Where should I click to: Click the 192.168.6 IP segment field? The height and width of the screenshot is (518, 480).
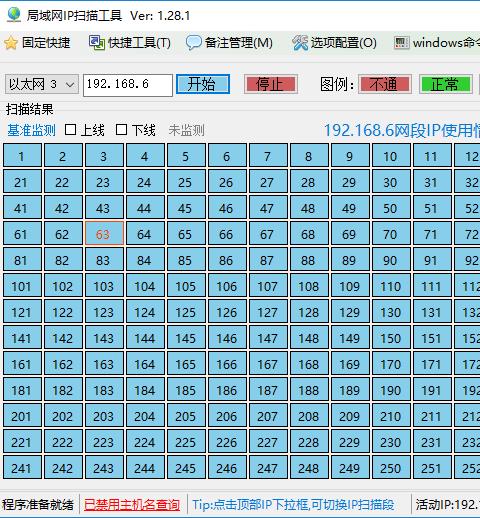click(x=128, y=85)
